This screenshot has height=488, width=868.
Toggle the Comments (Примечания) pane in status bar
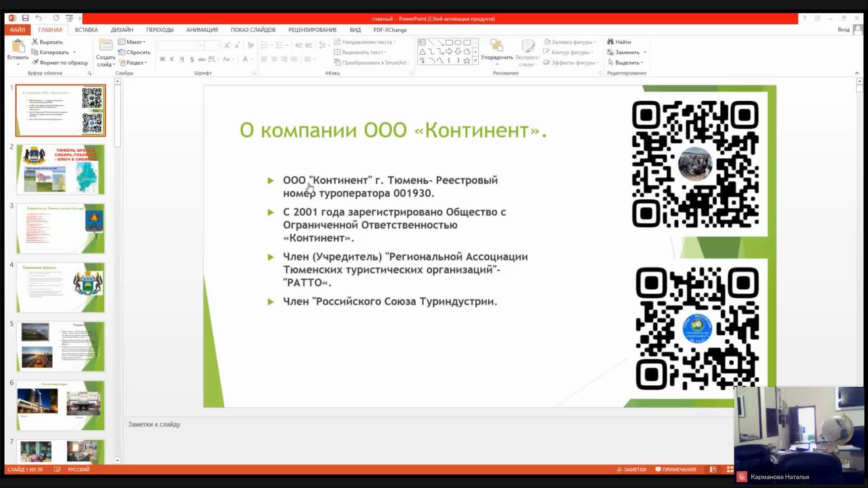click(675, 469)
